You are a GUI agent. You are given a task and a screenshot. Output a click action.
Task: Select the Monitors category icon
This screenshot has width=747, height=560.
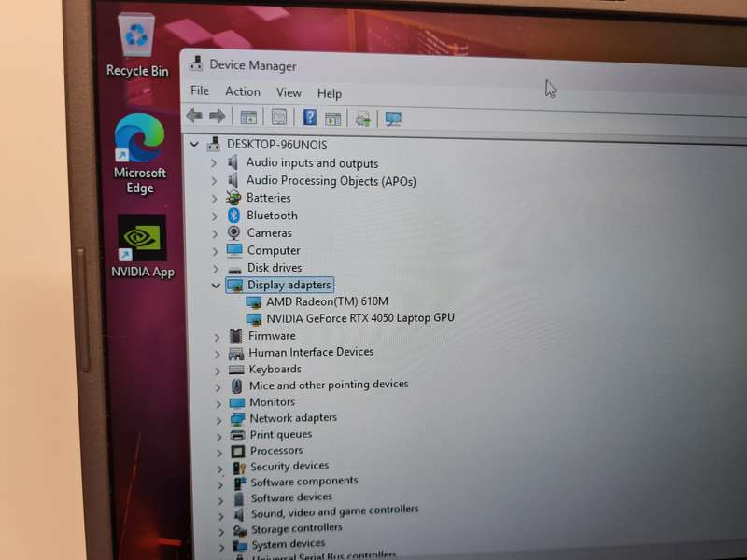click(x=237, y=402)
